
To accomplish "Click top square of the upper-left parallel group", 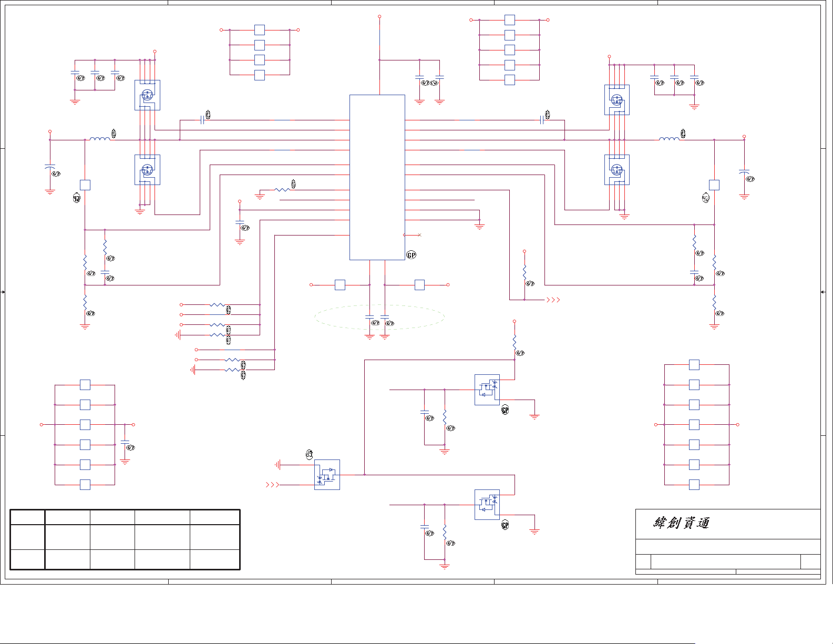I will pos(260,30).
